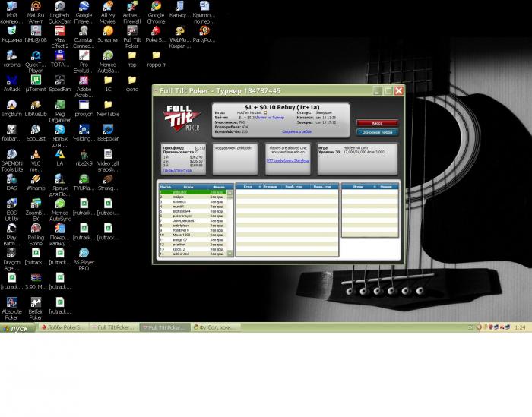Launch the ImgBurn shortcut
The image size is (532, 417).
point(11,109)
